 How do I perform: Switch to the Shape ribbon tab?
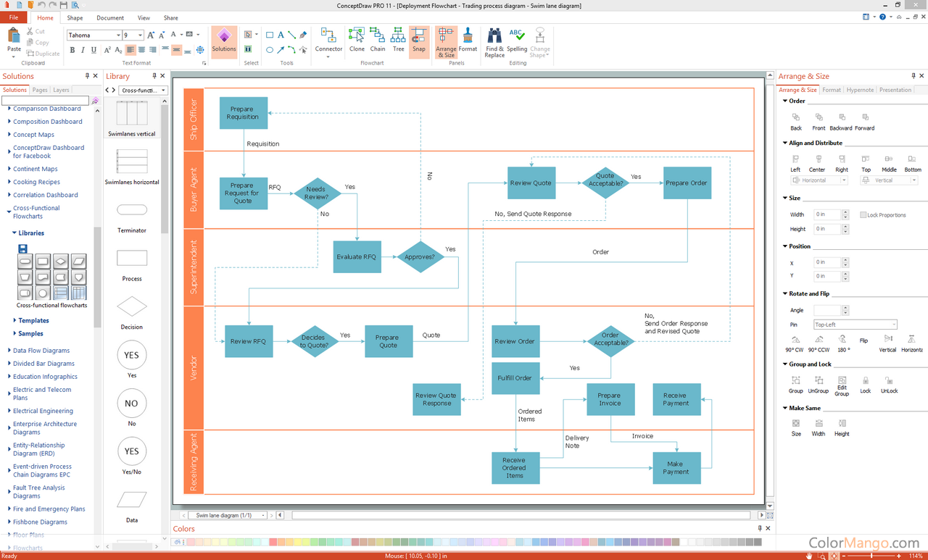(75, 17)
